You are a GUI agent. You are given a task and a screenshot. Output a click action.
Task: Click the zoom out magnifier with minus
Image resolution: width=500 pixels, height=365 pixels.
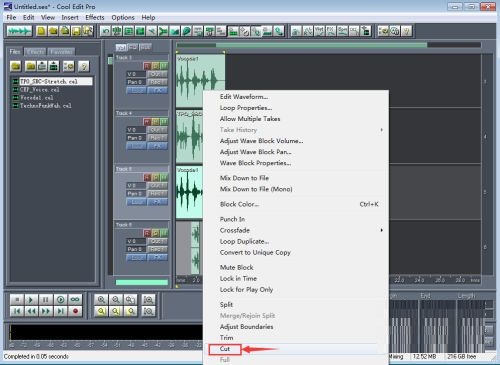116,300
